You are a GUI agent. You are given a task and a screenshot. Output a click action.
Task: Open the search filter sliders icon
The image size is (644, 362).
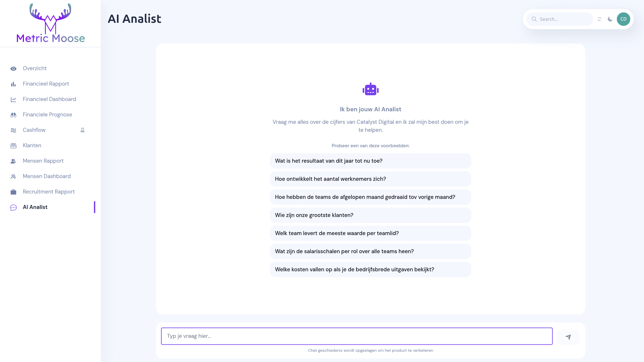coord(599,19)
